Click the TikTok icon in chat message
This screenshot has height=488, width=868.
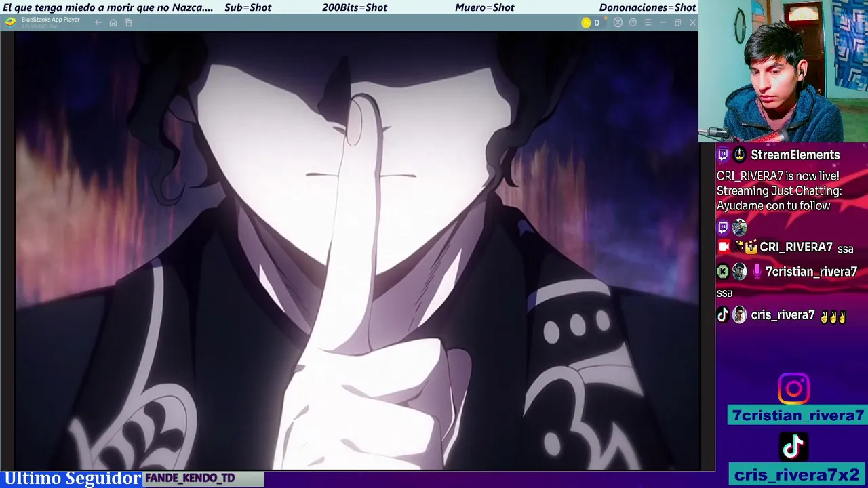pyautogui.click(x=723, y=314)
